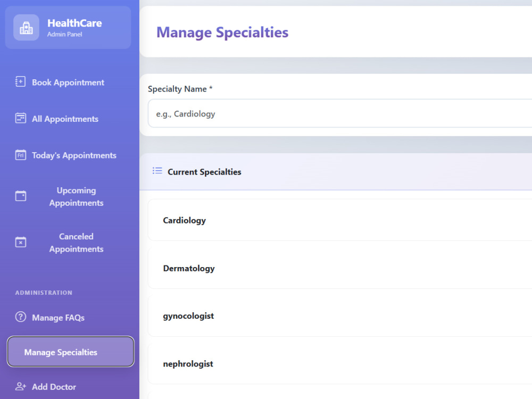Click the All Appointments calendar icon
The image size is (532, 399).
(x=20, y=118)
